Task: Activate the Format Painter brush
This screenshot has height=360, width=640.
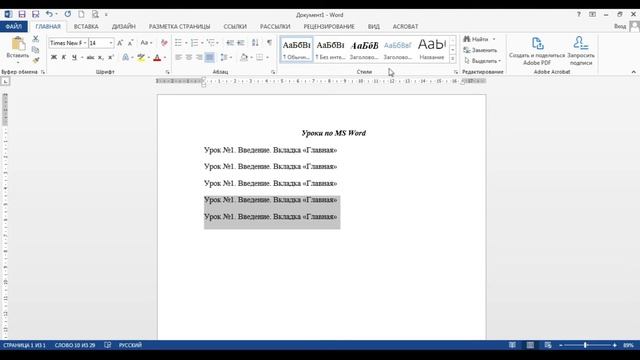Action: (x=36, y=60)
